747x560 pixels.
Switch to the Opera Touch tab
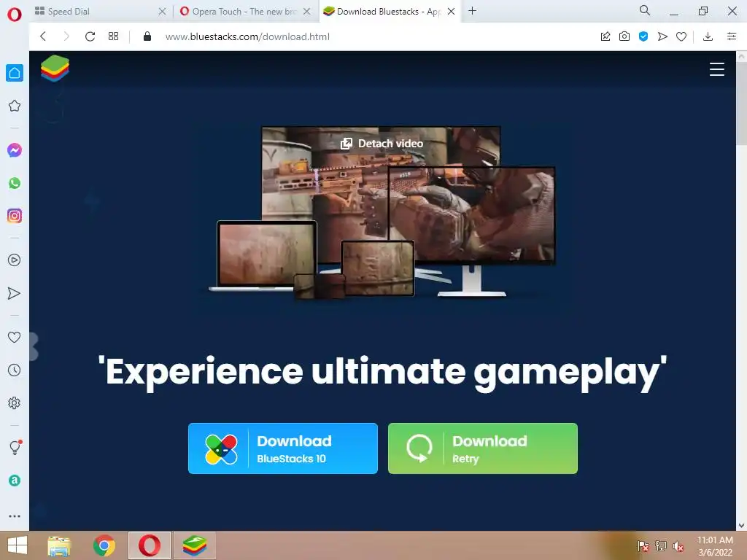tap(245, 12)
